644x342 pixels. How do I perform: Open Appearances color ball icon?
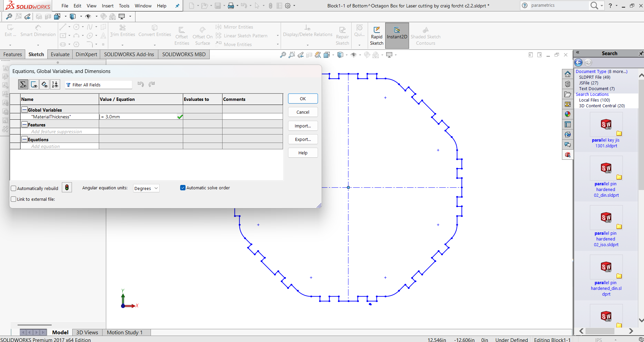568,114
